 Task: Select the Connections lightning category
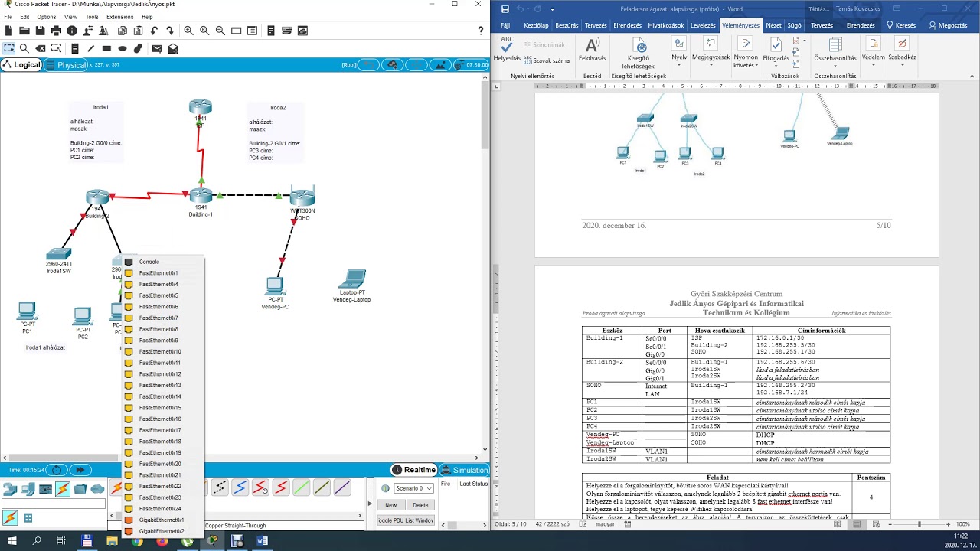click(x=63, y=489)
